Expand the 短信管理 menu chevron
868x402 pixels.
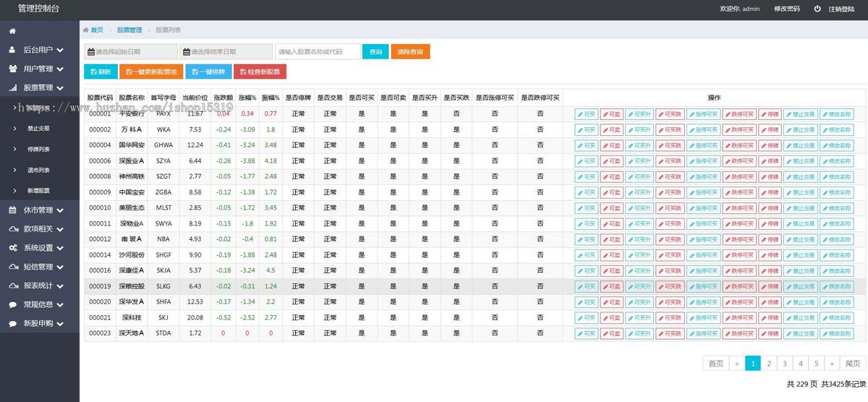click(x=60, y=268)
